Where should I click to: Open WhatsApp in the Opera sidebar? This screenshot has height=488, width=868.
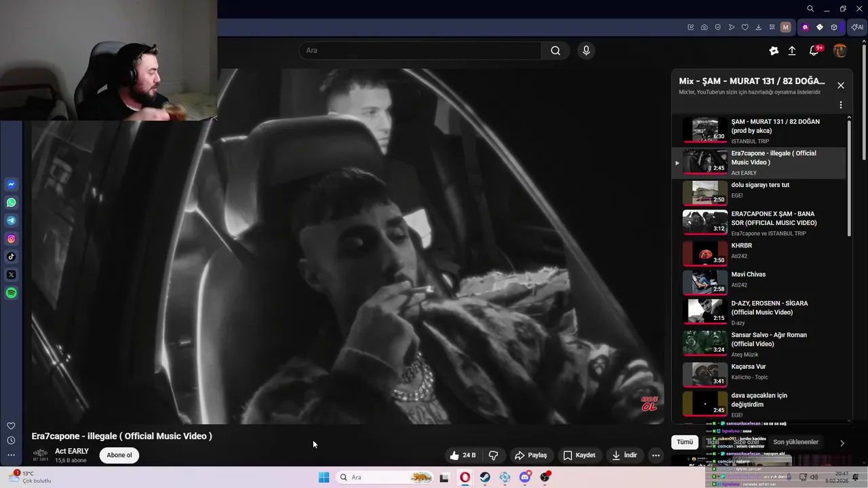pos(12,203)
